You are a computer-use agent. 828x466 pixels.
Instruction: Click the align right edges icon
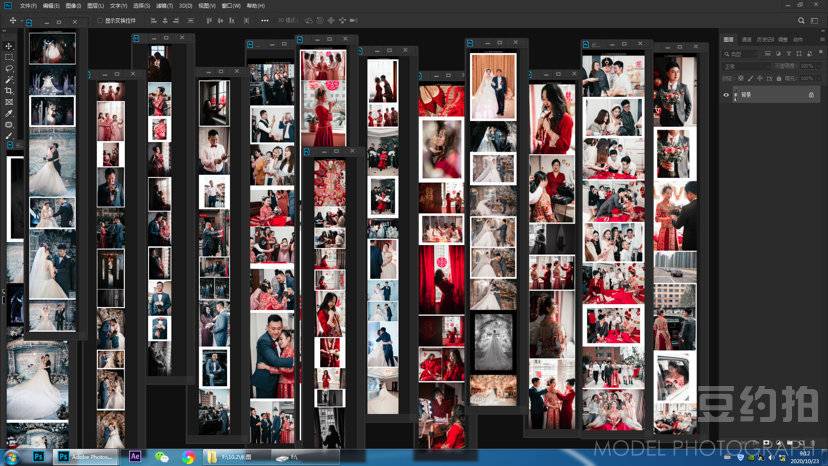coord(176,21)
